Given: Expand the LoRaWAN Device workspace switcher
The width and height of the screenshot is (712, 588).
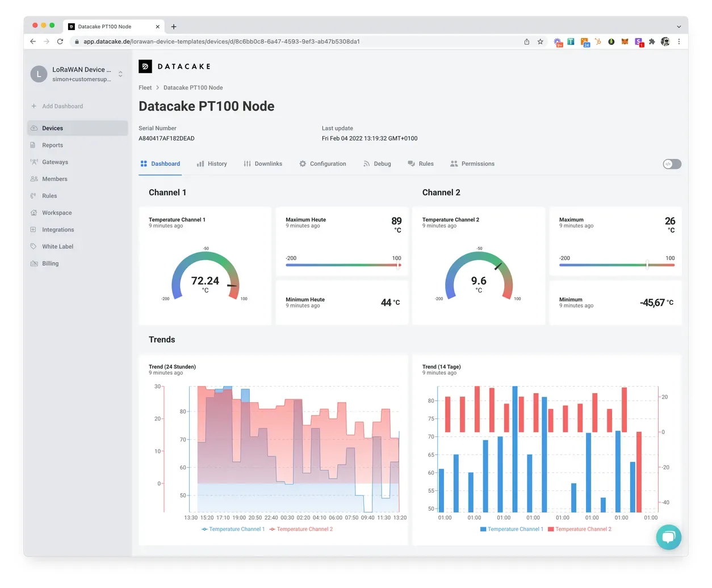Looking at the screenshot, I should coord(120,74).
